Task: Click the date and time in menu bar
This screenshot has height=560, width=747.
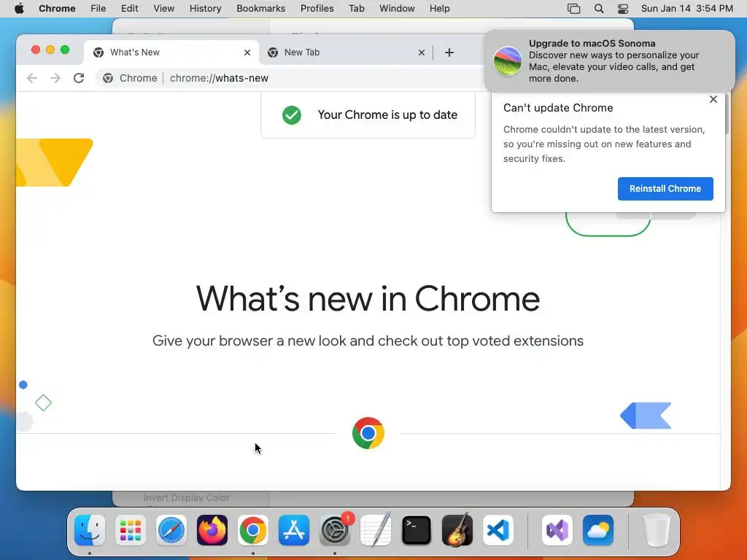Action: (x=687, y=9)
